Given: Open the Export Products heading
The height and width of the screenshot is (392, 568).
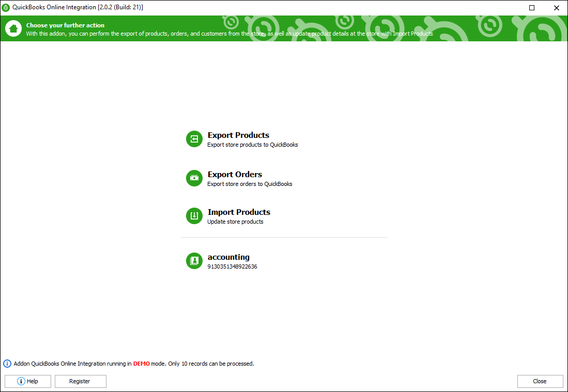Looking at the screenshot, I should 238,135.
